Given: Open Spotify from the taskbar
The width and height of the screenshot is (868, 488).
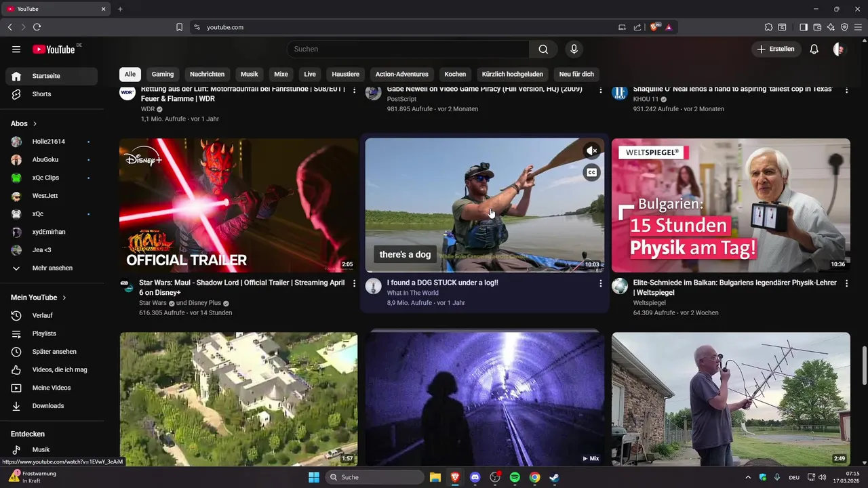Looking at the screenshot, I should pos(515,477).
